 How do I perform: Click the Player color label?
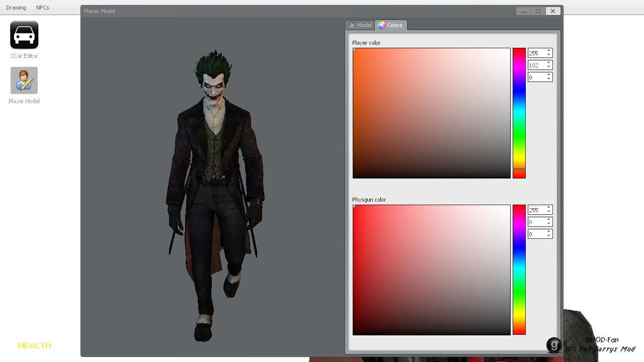[366, 43]
